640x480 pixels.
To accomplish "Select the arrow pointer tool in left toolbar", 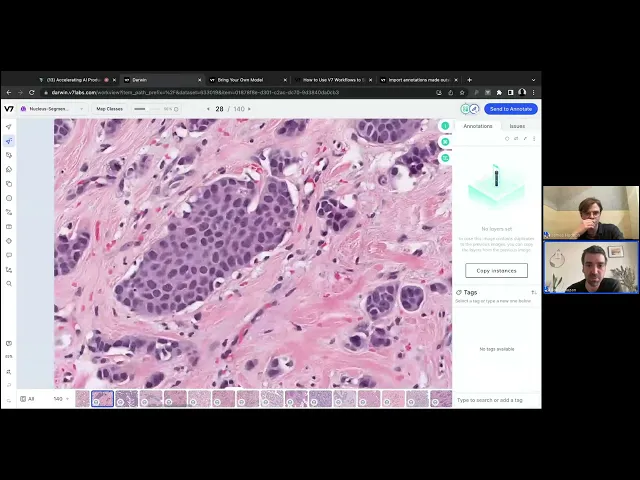I will click(9, 127).
